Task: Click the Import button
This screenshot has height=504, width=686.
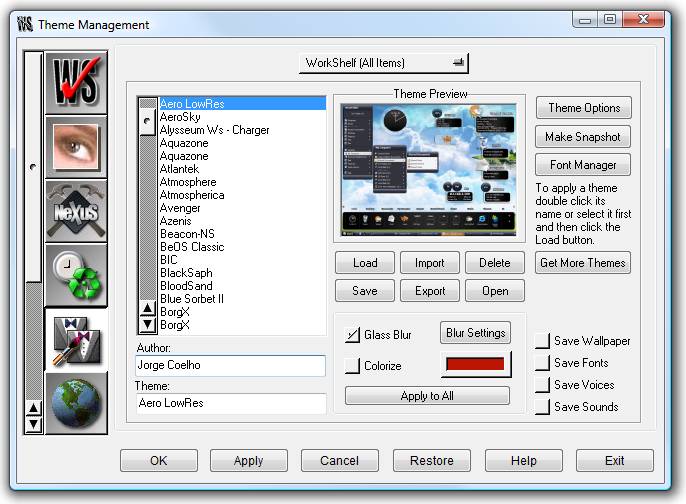Action: click(x=430, y=263)
